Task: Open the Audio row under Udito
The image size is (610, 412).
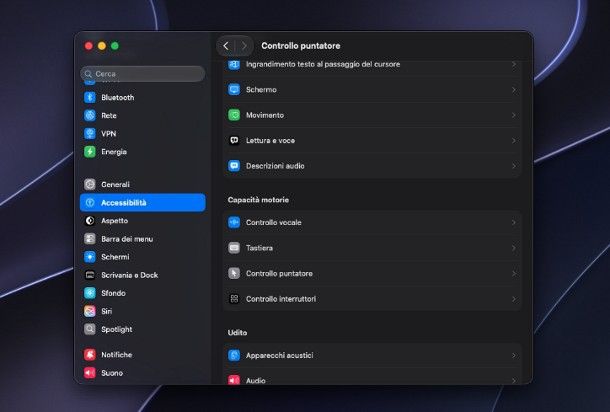Action: coord(372,378)
